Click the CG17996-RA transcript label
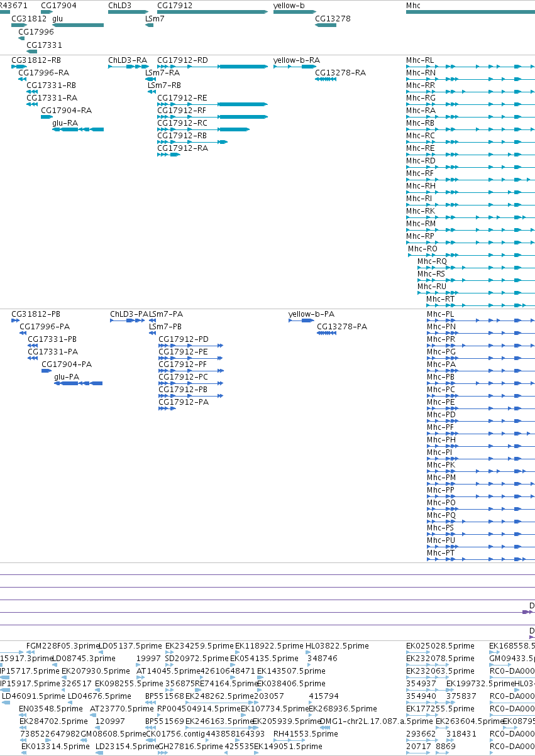Viewport: 535px width, 756px height. click(x=44, y=73)
